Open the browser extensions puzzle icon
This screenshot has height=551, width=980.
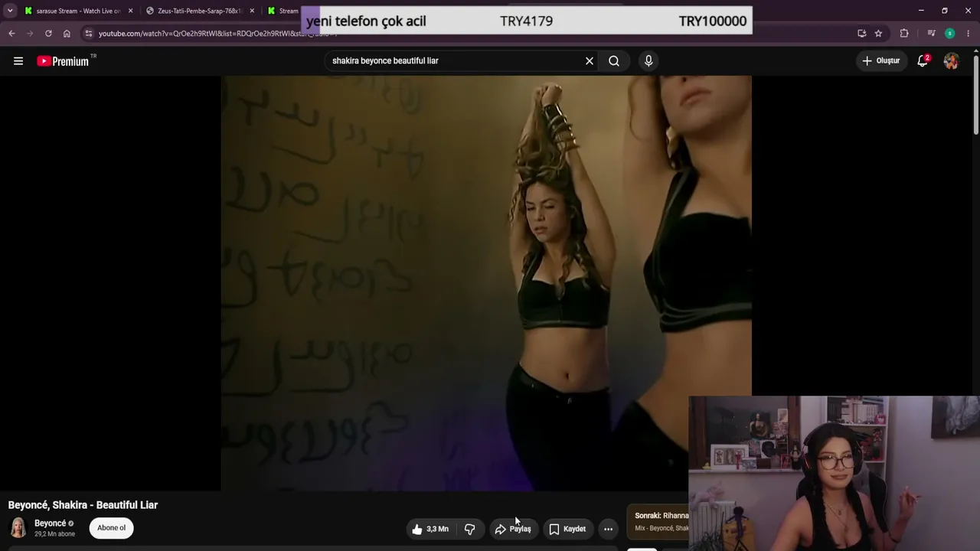pos(904,34)
